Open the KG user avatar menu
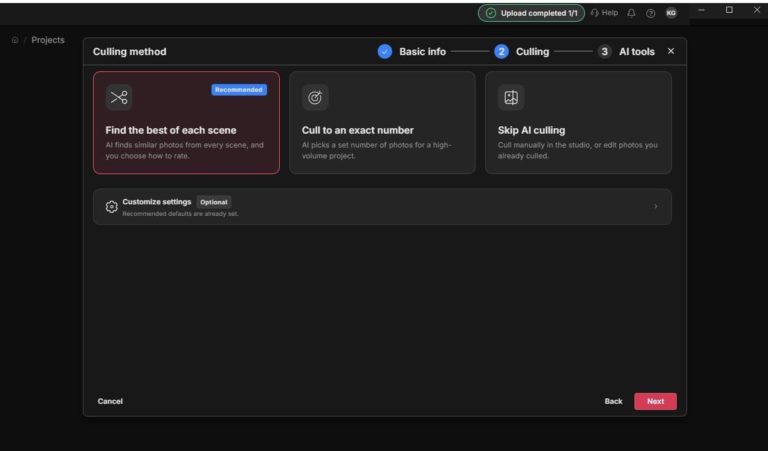The height and width of the screenshot is (451, 768). coord(671,13)
